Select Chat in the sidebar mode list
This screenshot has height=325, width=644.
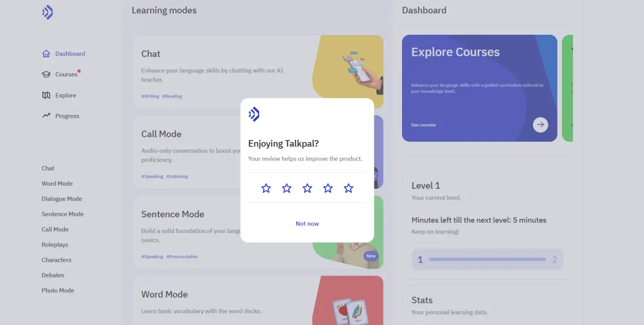click(48, 169)
